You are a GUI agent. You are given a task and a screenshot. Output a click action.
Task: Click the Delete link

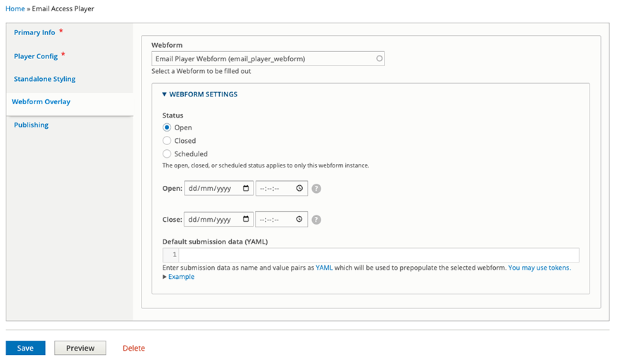pos(134,348)
